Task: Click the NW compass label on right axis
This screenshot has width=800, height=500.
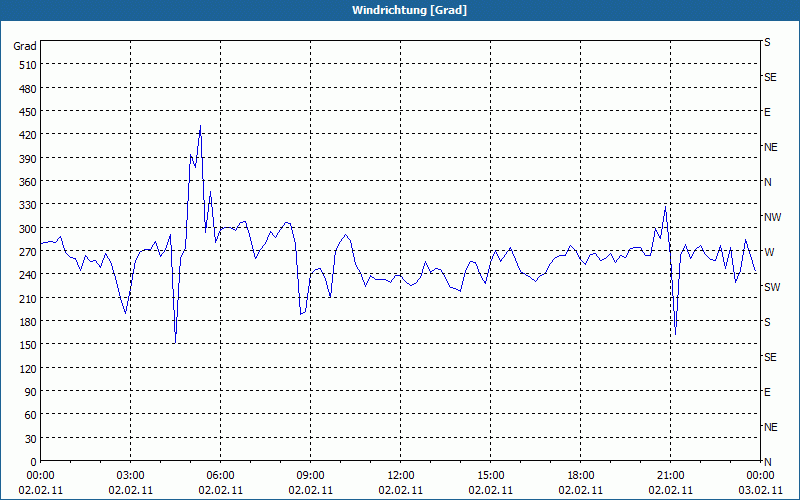Action: pos(772,217)
